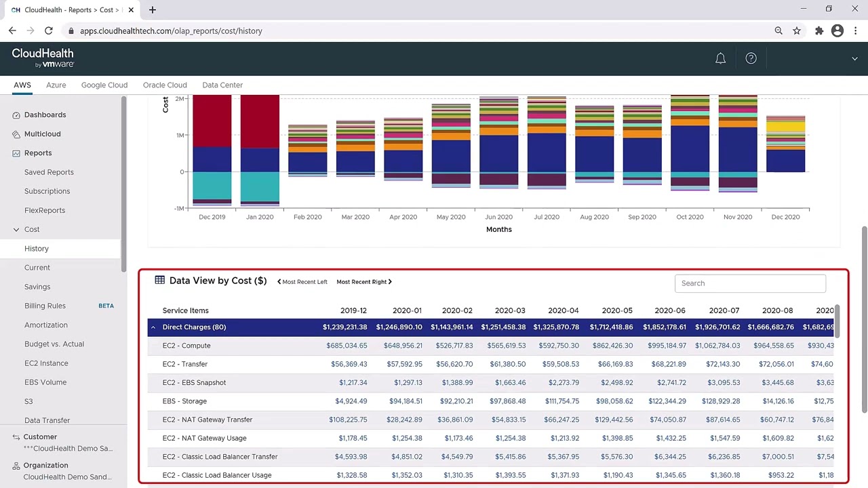Open FlexReports in sidebar

pyautogui.click(x=45, y=210)
